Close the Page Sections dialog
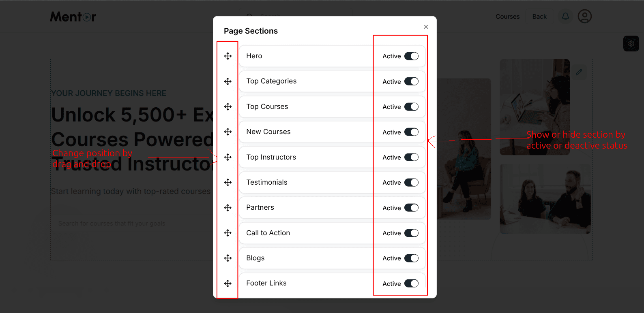644x313 pixels. pos(426,26)
